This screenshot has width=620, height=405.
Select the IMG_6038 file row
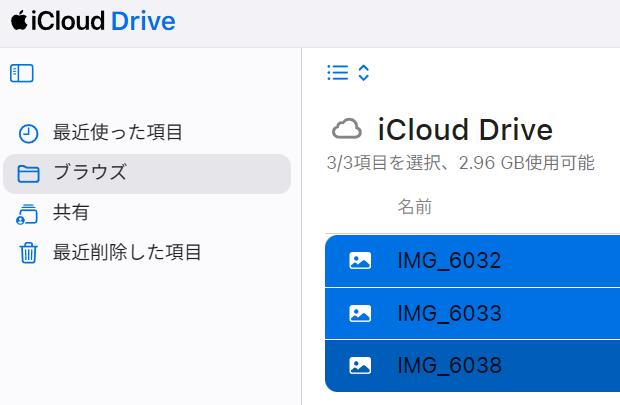[473, 366]
